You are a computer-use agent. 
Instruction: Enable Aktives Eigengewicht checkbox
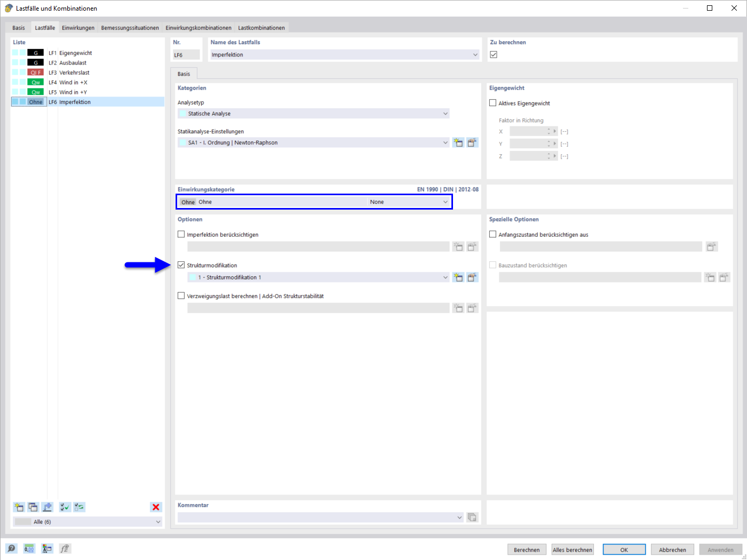coord(493,103)
